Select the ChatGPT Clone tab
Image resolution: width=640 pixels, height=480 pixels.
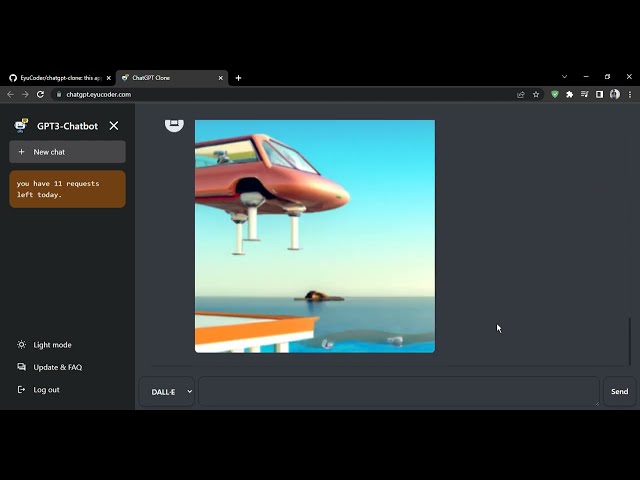click(171, 78)
